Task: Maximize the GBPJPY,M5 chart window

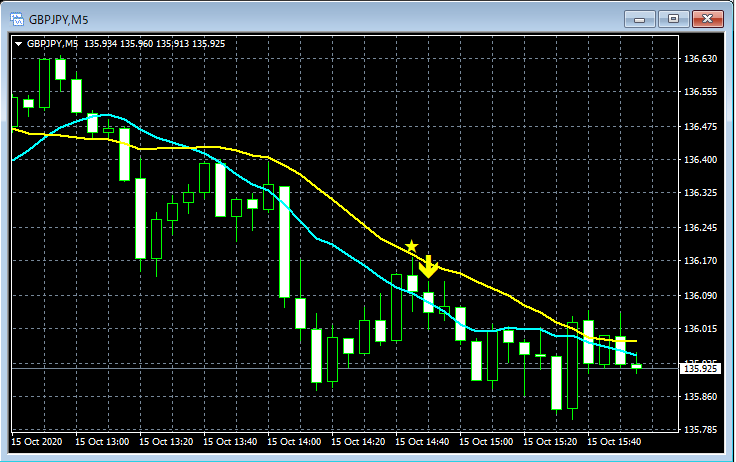Action: [674, 19]
